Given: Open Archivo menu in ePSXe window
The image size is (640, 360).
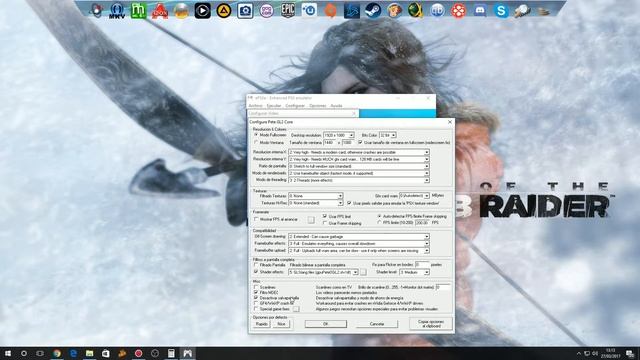Looking at the screenshot, I should pyautogui.click(x=256, y=106).
